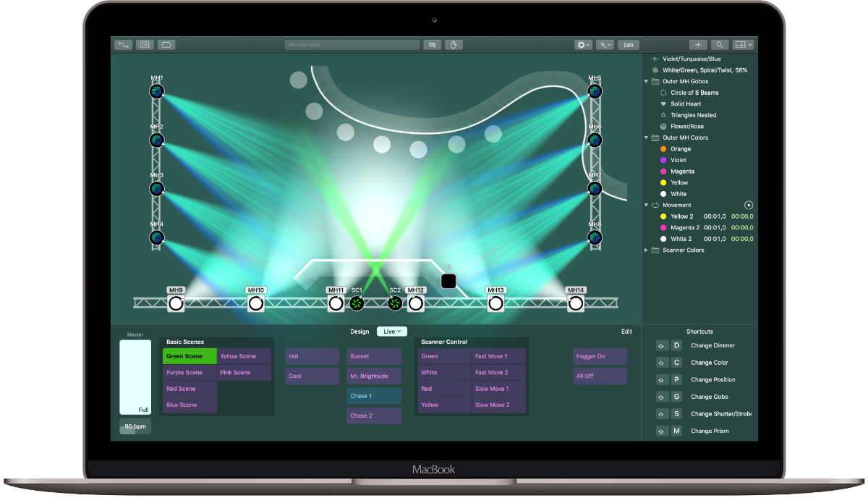The width and height of the screenshot is (868, 498).
Task: Click the plus add button in toolbar
Action: pos(698,45)
